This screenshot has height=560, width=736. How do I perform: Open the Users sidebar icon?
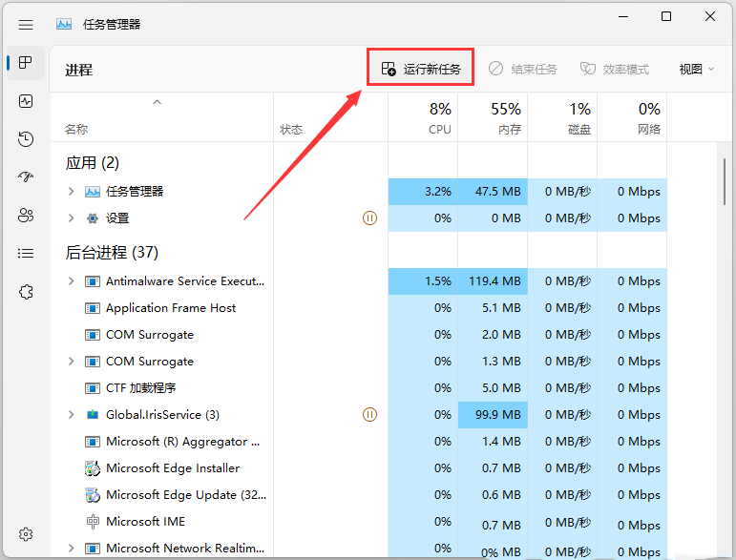click(x=26, y=216)
